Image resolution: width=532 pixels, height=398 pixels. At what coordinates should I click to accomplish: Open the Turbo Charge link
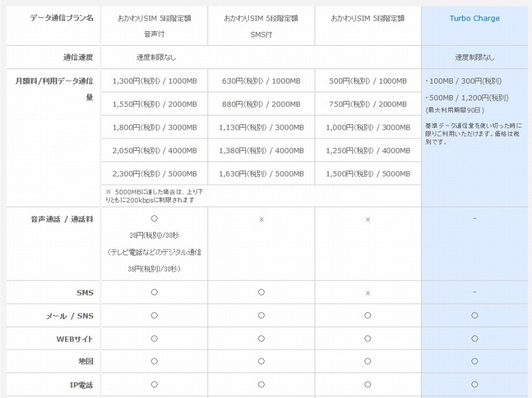click(474, 19)
